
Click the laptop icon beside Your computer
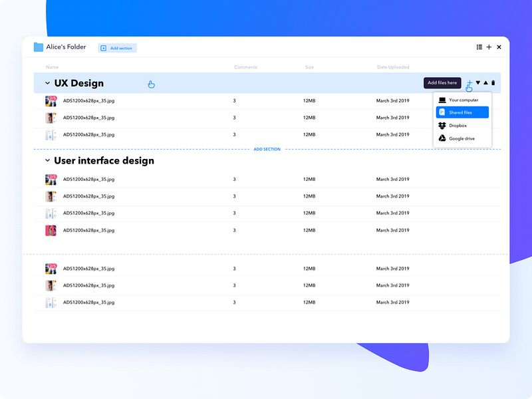[442, 100]
